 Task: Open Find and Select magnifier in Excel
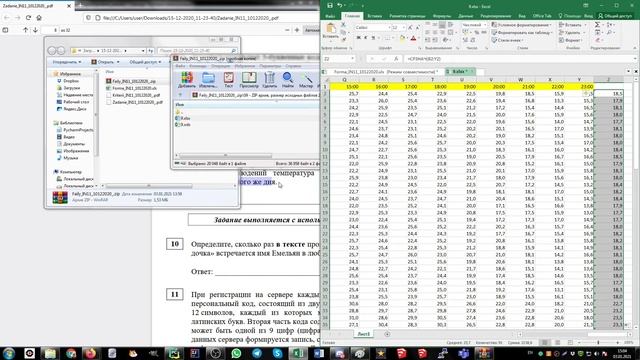(x=609, y=33)
